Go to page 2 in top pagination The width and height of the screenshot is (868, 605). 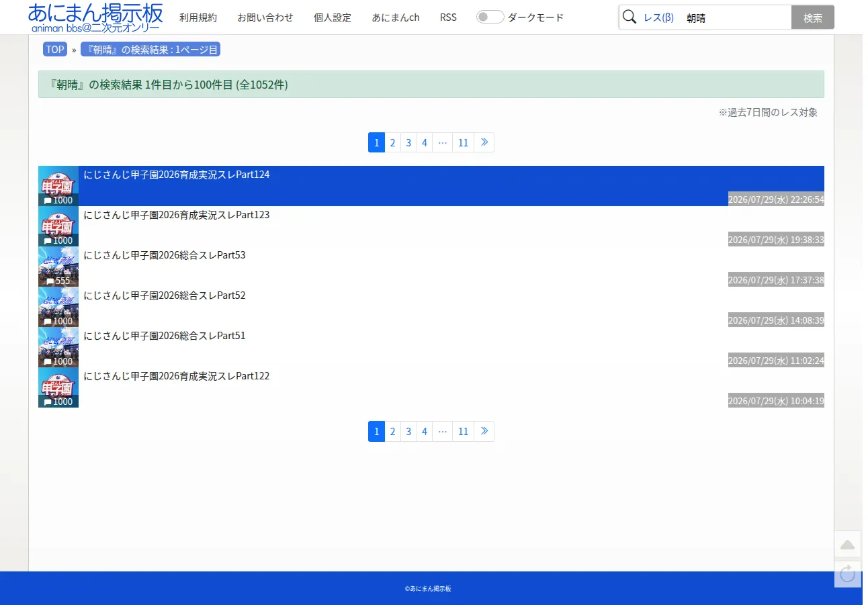point(392,142)
